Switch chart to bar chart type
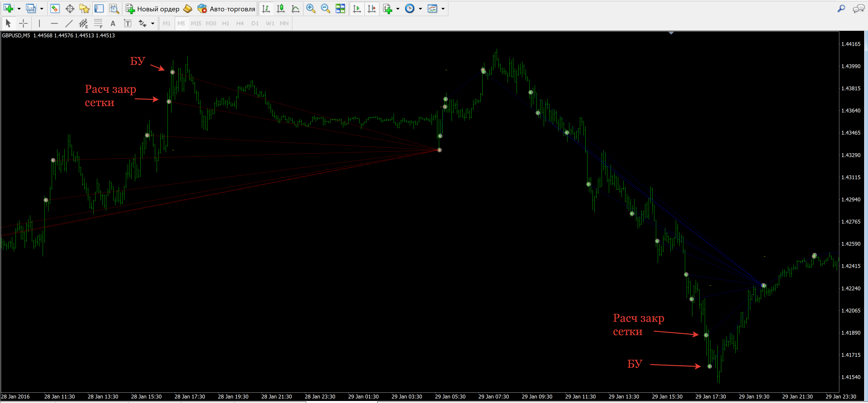 coord(266,9)
